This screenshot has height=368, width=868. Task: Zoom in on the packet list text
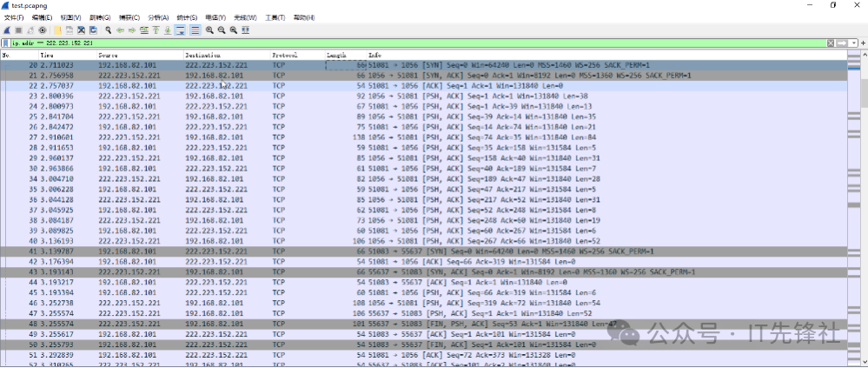pos(210,30)
